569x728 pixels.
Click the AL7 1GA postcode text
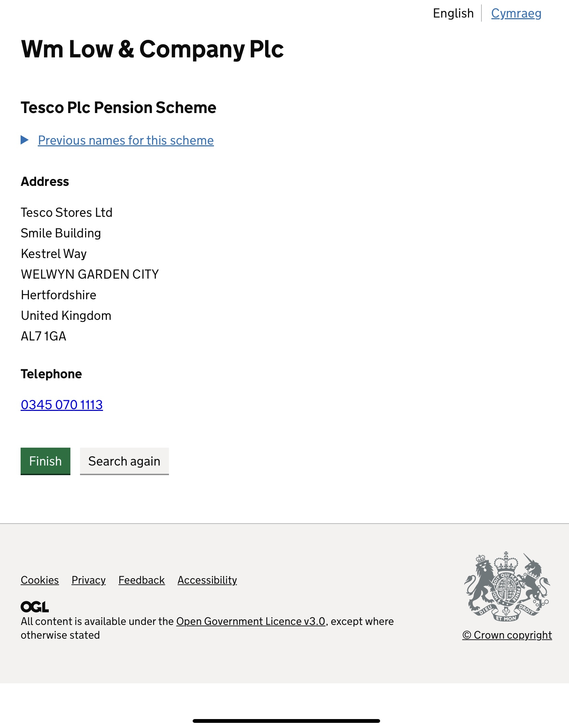pos(44,336)
